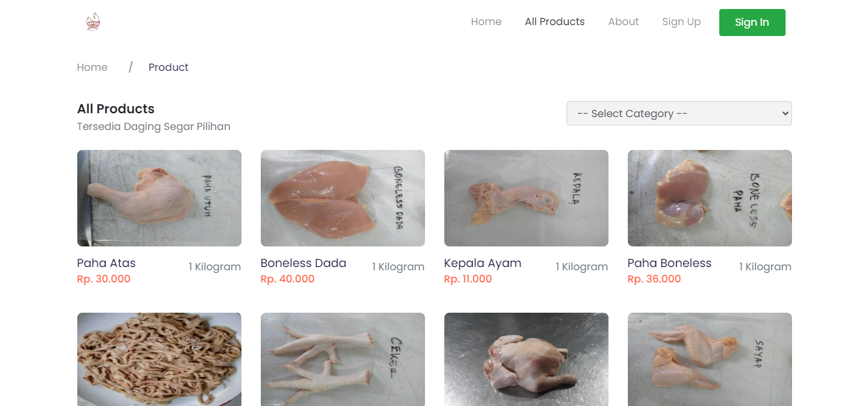The height and width of the screenshot is (406, 868).
Task: Select the Kepala Ayam product title
Action: point(482,263)
